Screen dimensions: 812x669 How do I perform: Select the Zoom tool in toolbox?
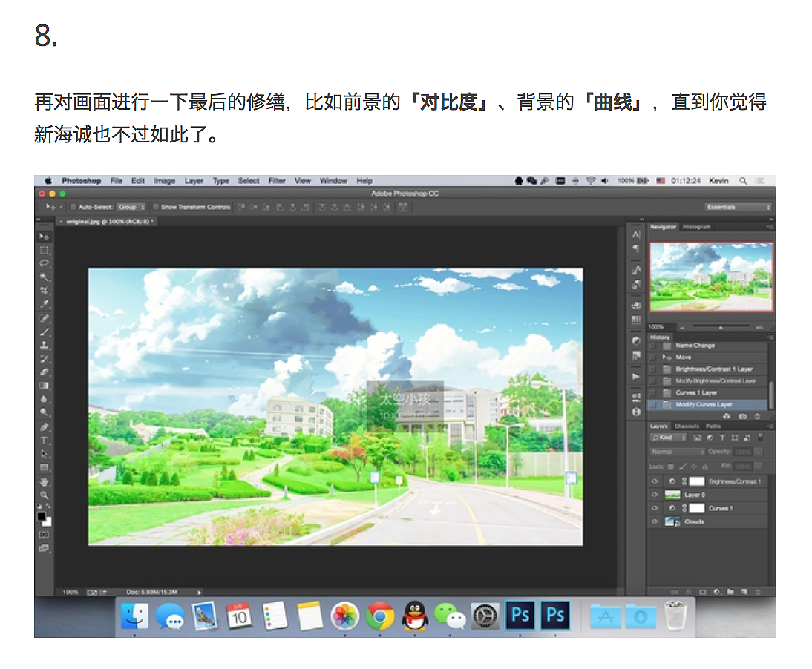click(44, 495)
